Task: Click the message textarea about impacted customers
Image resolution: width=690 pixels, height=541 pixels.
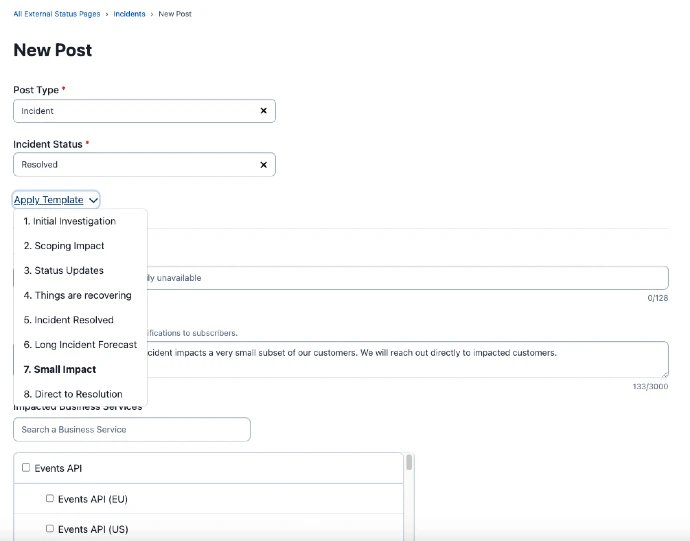Action: click(x=407, y=359)
